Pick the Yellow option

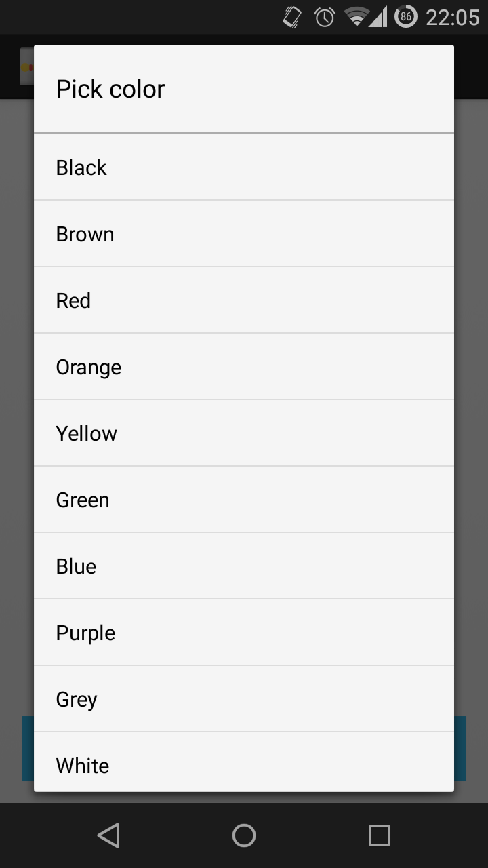[244, 433]
